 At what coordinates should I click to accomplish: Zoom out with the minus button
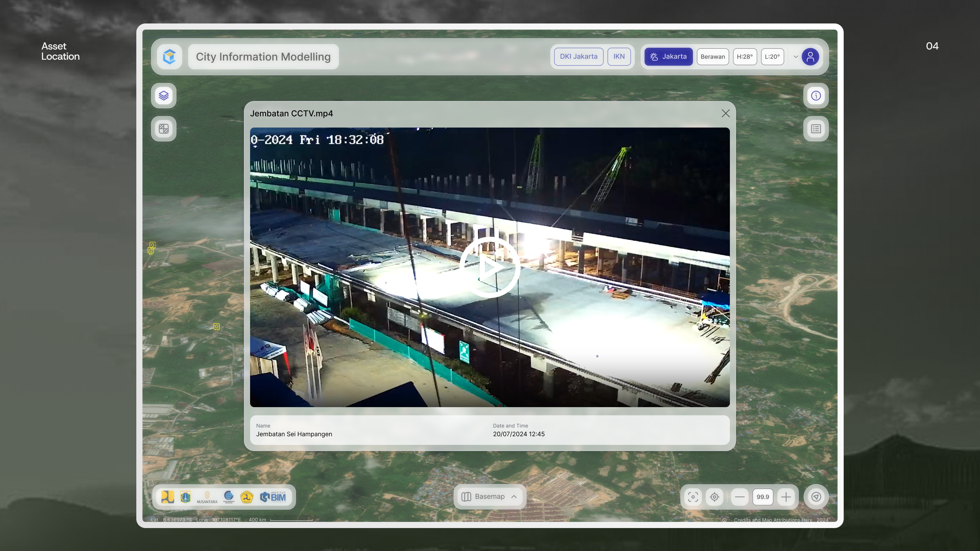[740, 497]
